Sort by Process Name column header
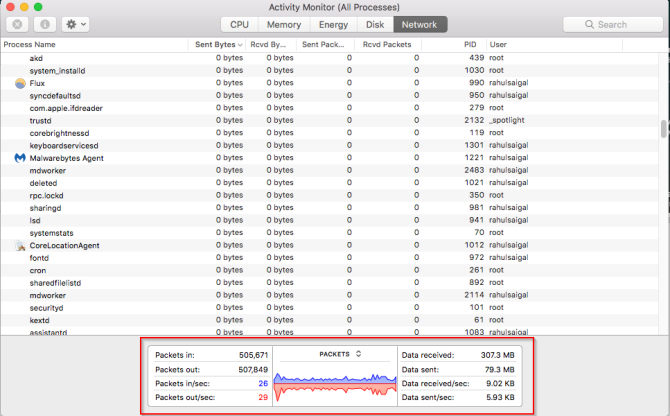 [x=94, y=44]
